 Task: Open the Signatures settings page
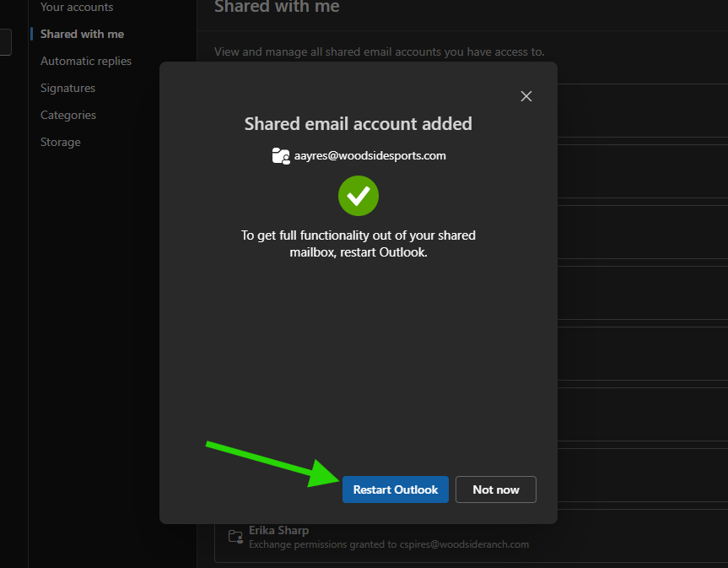point(67,88)
